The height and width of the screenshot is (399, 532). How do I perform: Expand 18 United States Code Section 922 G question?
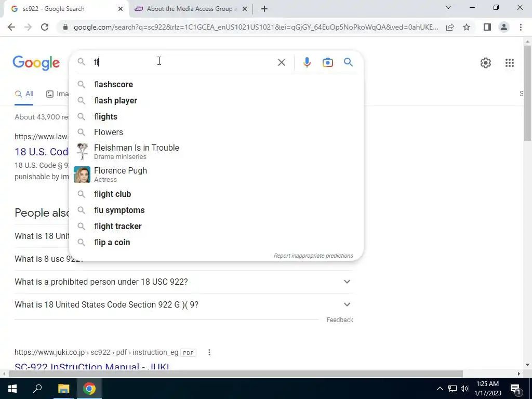183,304
